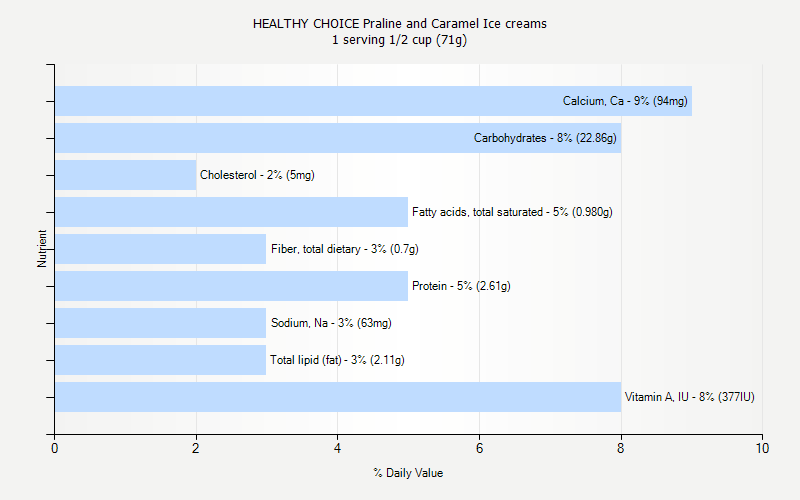Click the chart title HEALTHY CHOICE Praline
The width and height of the screenshot is (800, 500).
[399, 23]
